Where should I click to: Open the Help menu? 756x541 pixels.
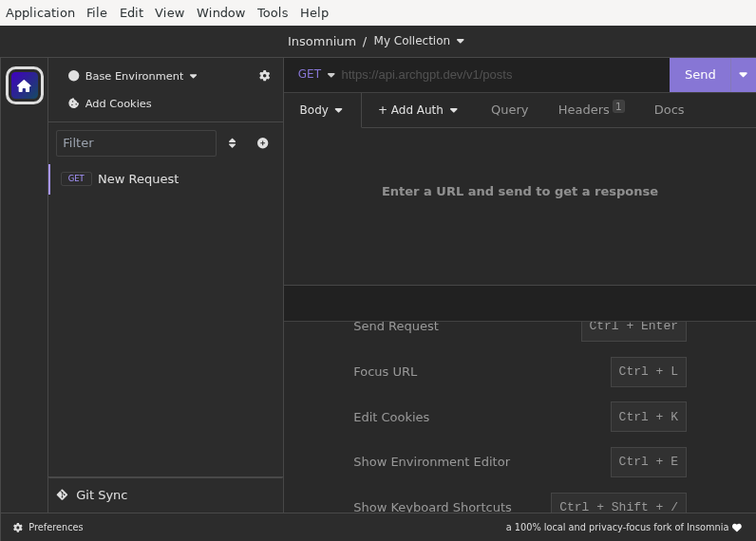click(313, 12)
